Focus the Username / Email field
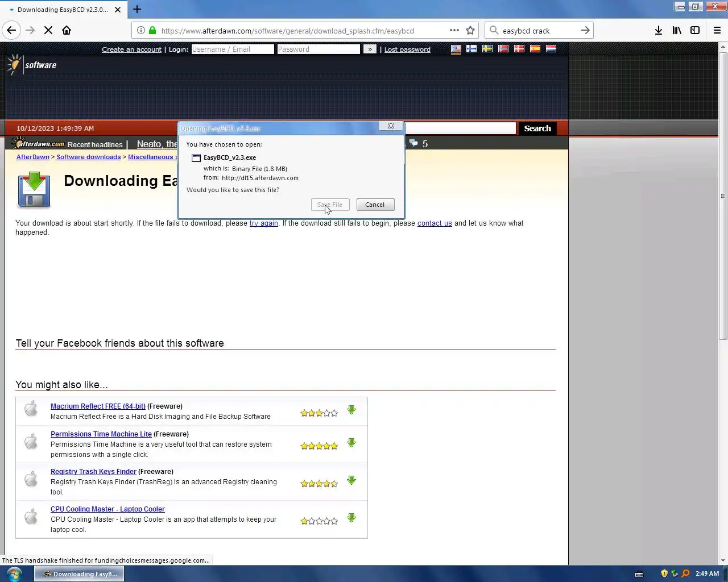728x582 pixels. pos(233,49)
